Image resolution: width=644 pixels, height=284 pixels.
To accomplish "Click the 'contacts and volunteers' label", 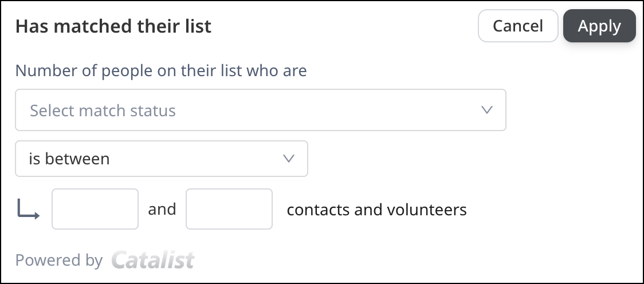I will click(x=376, y=210).
